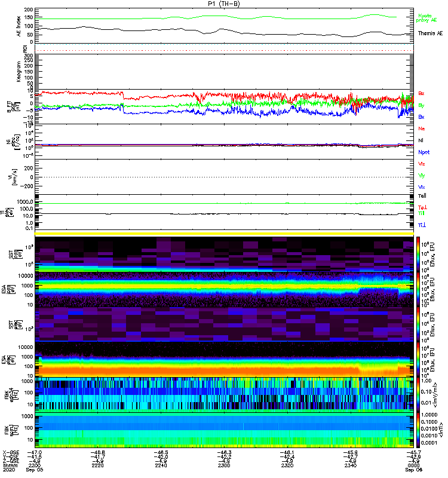Click the X-GSE row label
This screenshot has height=478, width=448.
(11, 452)
